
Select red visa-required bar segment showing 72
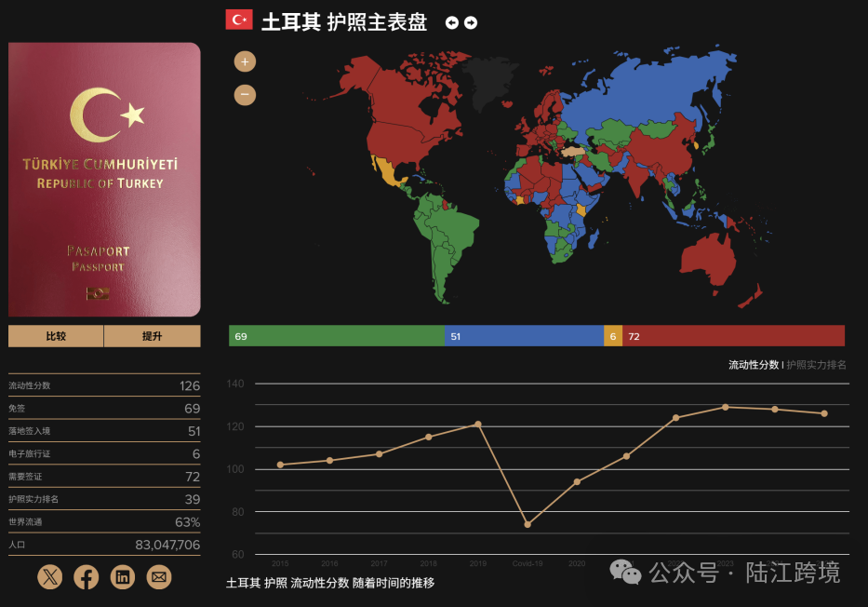point(733,336)
